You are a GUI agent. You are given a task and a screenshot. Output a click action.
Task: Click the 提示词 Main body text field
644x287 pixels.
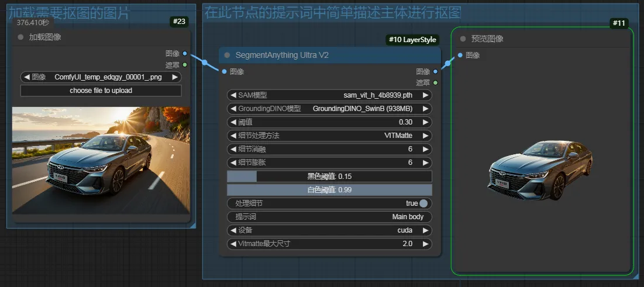tap(329, 217)
